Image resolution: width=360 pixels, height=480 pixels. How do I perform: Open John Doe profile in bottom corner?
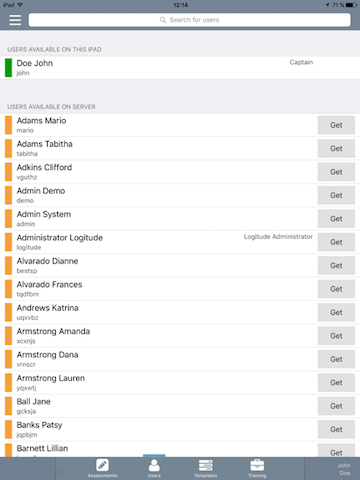pyautogui.click(x=344, y=469)
